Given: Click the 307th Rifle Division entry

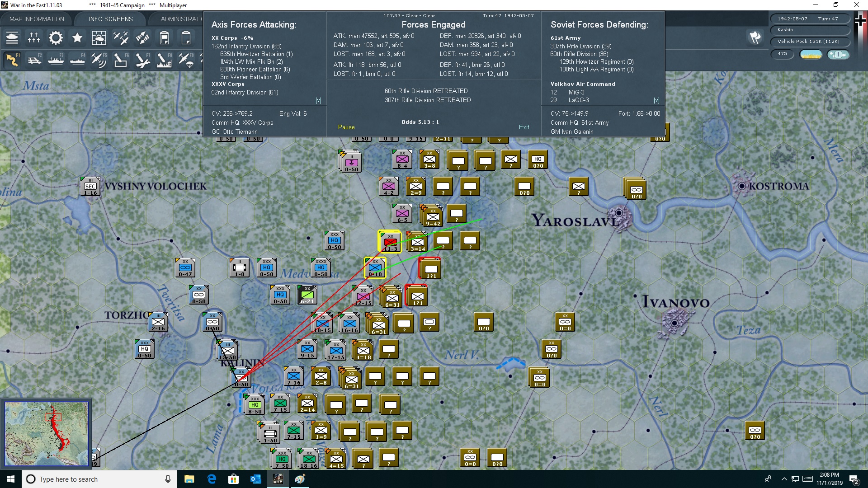Looking at the screenshot, I should tap(581, 46).
